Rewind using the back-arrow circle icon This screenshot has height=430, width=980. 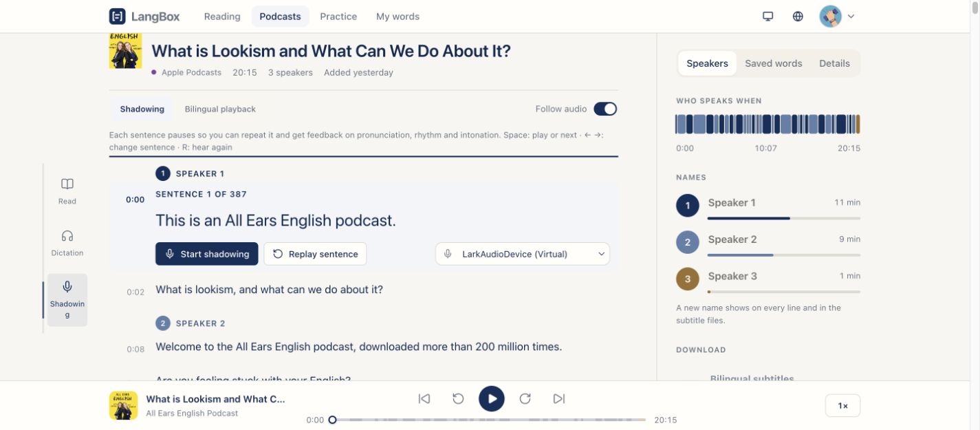click(x=458, y=398)
